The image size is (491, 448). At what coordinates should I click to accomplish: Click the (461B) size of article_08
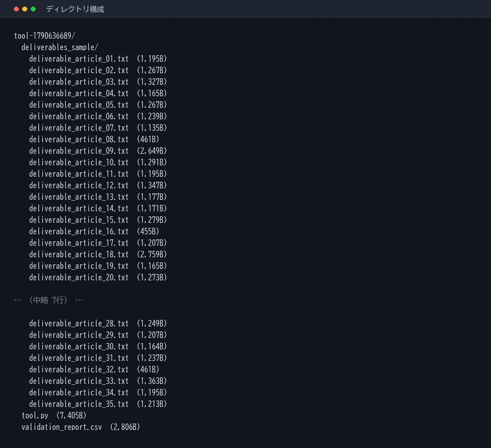pos(148,139)
